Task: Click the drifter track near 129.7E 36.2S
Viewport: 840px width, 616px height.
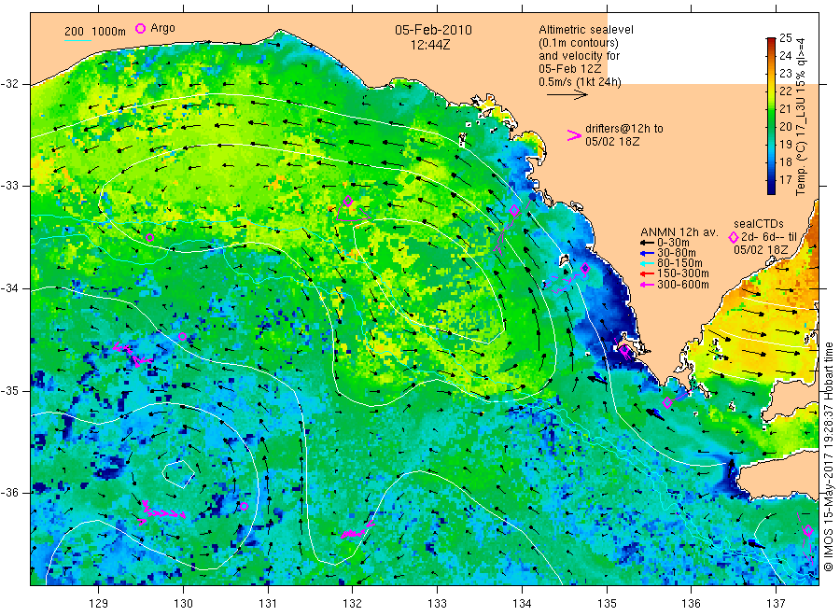Action: (x=162, y=513)
